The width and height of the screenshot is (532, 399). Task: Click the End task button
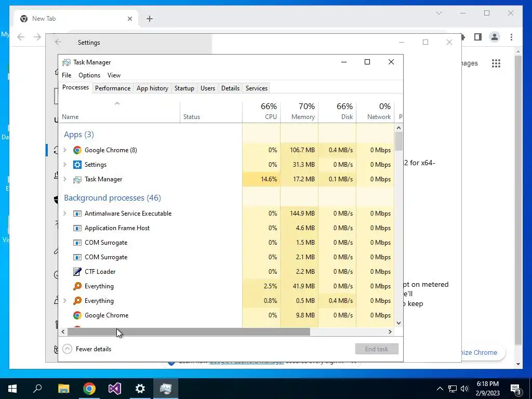tap(377, 349)
